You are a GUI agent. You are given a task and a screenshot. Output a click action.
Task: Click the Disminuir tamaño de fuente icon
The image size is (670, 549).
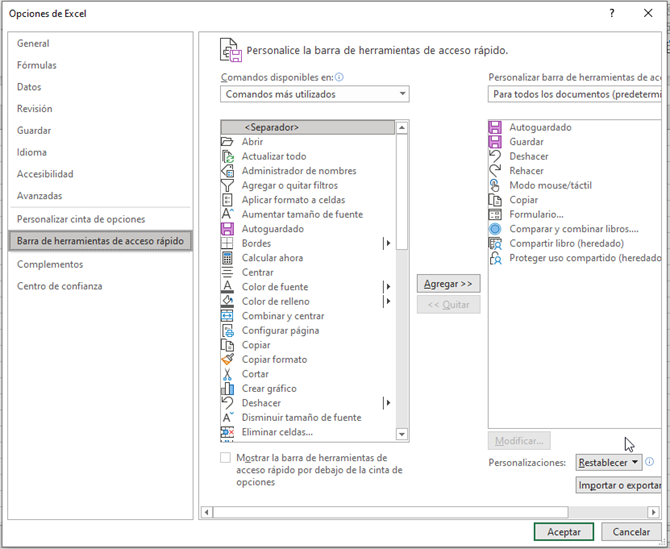point(227,418)
